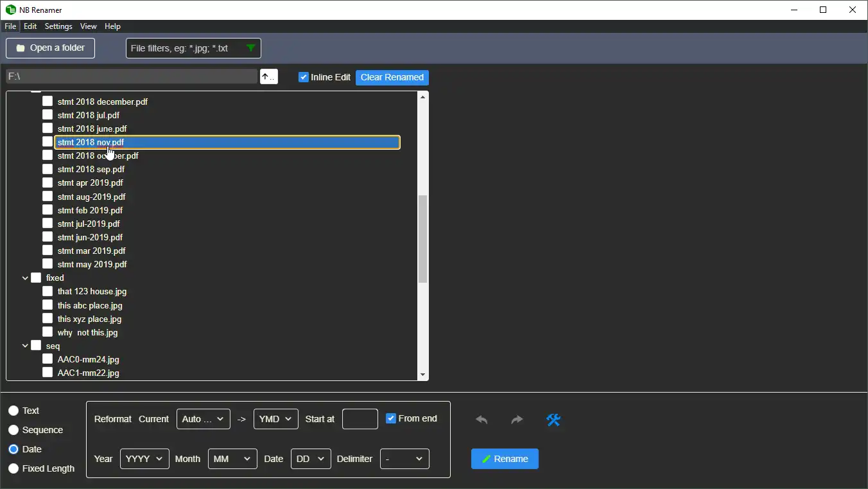Select file stmt 2018 june.pdf
The height and width of the screenshot is (489, 868).
[x=92, y=129]
